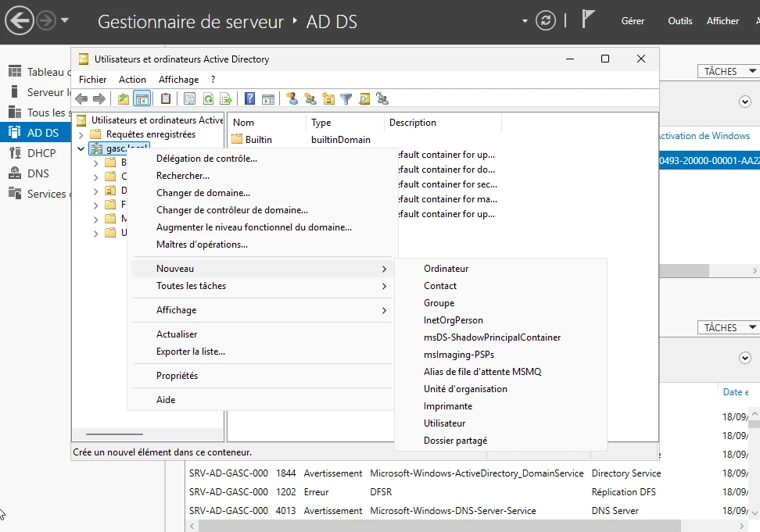Screen dimensions: 760x532
Task: Click the forward arrow in ADUC toolbar
Action: pyautogui.click(x=99, y=99)
